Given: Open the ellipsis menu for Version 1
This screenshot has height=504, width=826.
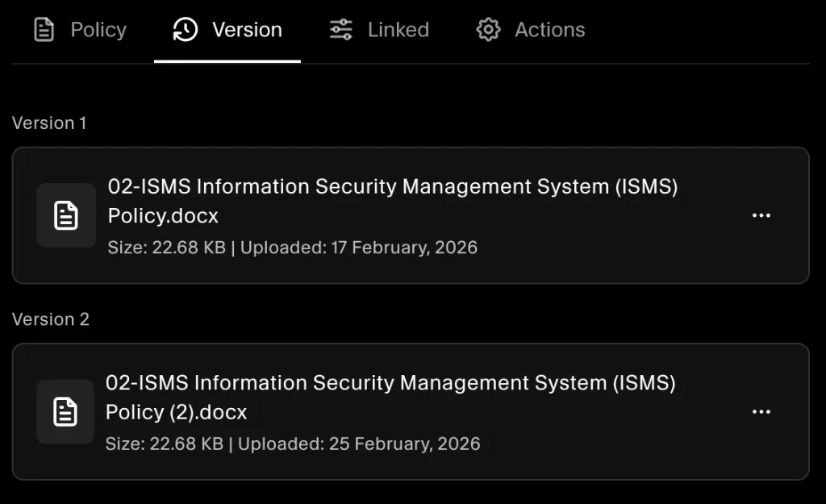Looking at the screenshot, I should coord(761,215).
